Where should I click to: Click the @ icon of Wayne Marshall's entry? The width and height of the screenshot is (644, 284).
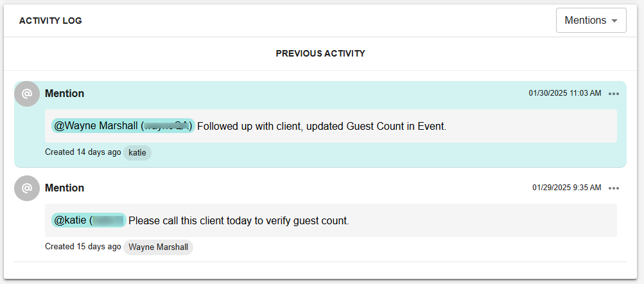pos(27,188)
